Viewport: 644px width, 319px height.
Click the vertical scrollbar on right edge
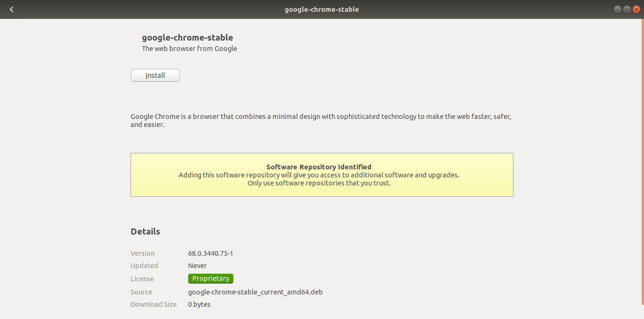pyautogui.click(x=642, y=161)
